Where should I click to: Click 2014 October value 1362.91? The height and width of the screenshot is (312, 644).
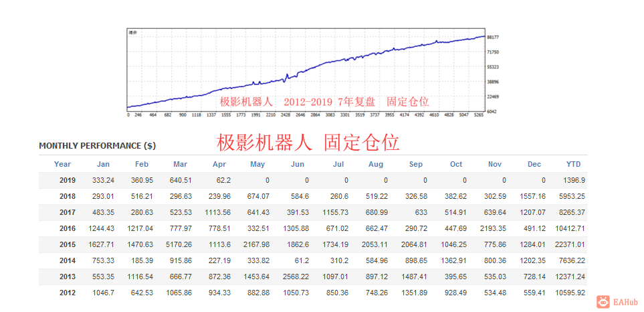pyautogui.click(x=454, y=260)
